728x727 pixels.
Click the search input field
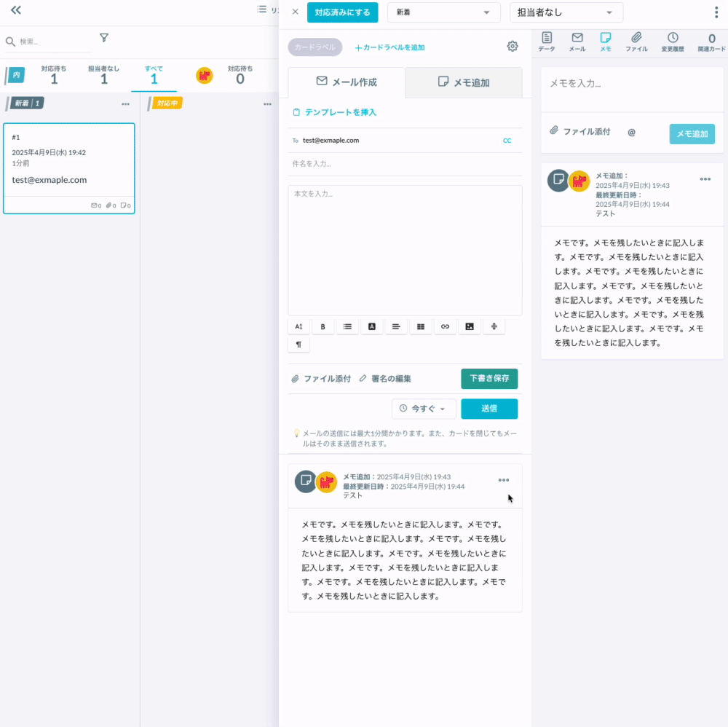pos(55,42)
